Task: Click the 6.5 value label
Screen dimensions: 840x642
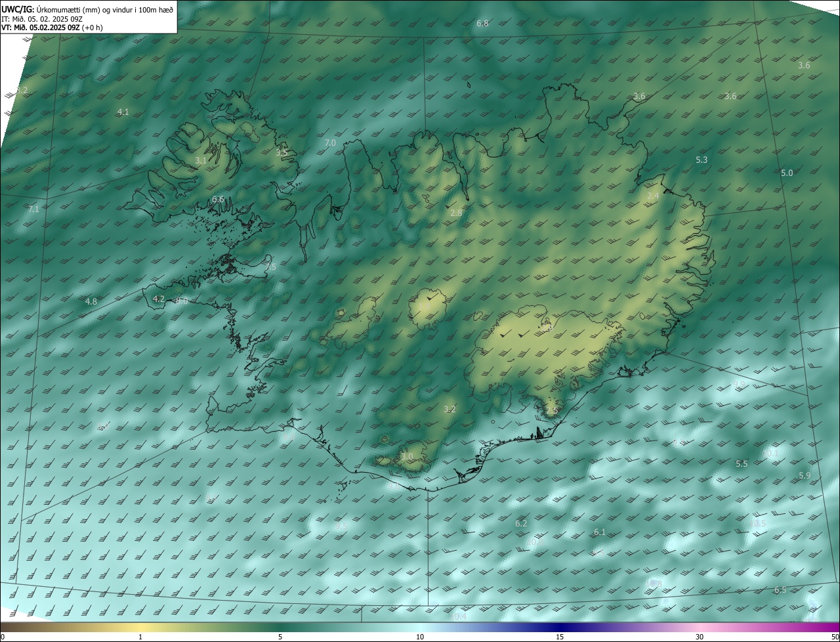Action: [780, 590]
